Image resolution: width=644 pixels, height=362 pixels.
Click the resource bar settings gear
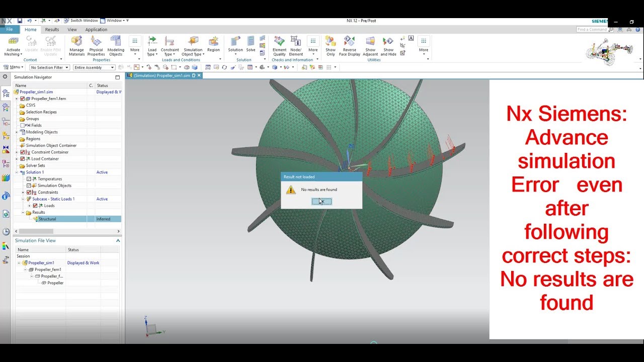coord(5,77)
